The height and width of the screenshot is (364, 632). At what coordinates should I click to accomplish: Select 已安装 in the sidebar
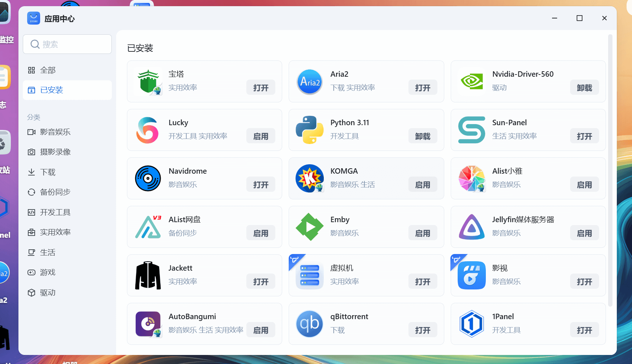[x=67, y=90]
